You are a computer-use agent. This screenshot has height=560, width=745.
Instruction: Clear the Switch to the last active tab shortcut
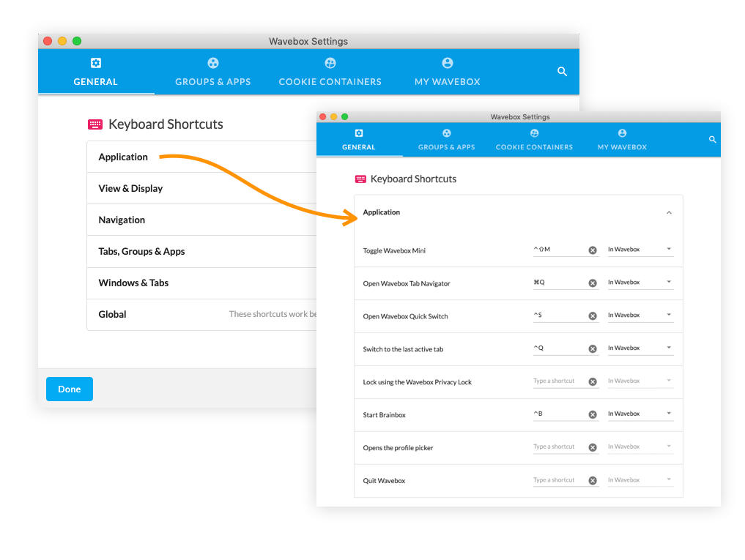593,348
